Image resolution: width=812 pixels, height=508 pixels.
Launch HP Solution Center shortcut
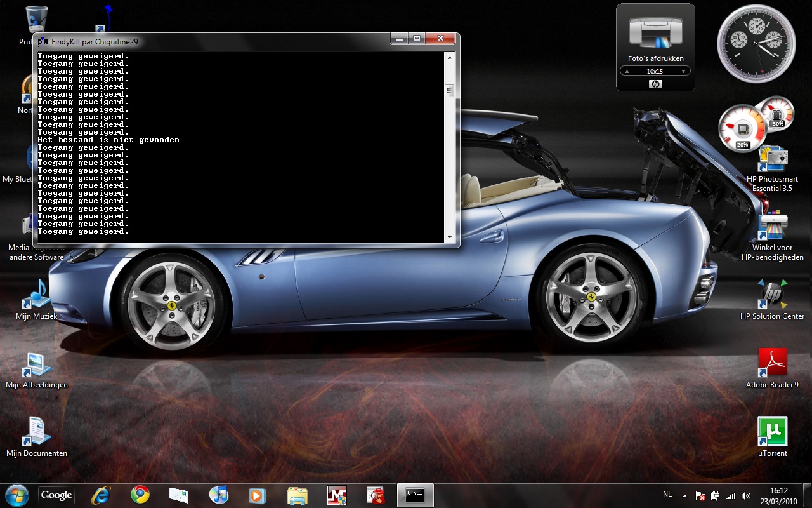click(x=772, y=295)
